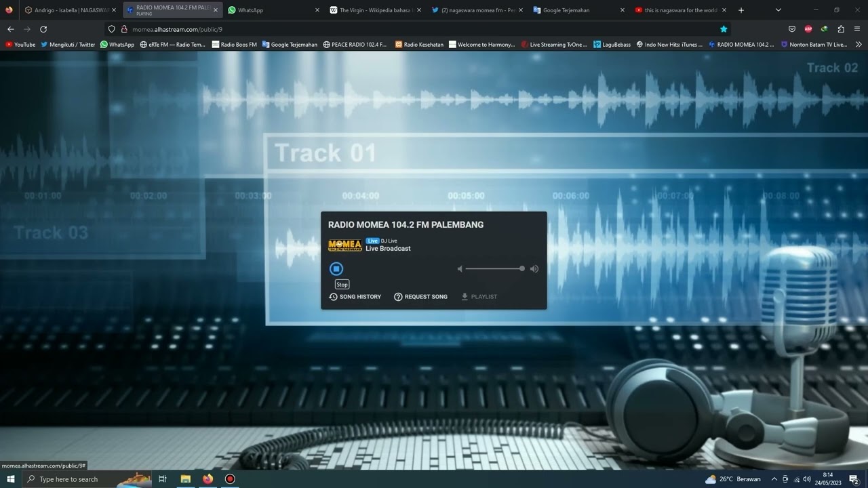868x488 pixels.
Task: Open PEACE RADIO 102.4 bookmark
Action: pyautogui.click(x=355, y=45)
